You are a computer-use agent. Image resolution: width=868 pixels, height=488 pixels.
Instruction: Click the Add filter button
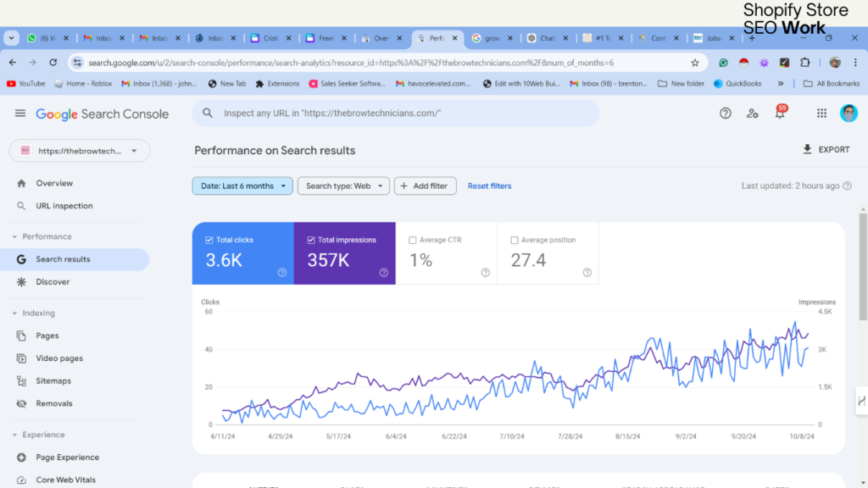[x=426, y=186]
